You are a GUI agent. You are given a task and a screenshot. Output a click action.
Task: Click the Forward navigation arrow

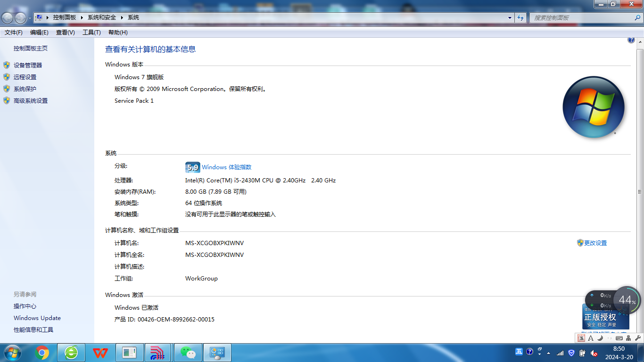(x=21, y=18)
